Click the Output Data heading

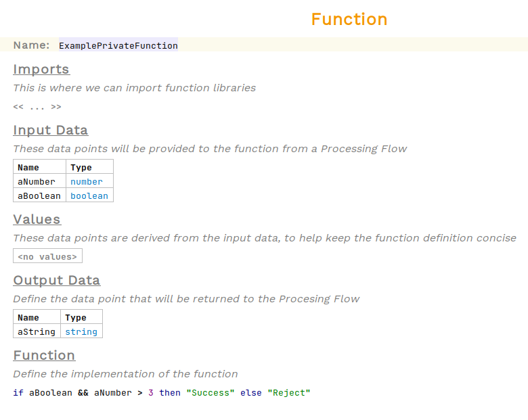(56, 281)
